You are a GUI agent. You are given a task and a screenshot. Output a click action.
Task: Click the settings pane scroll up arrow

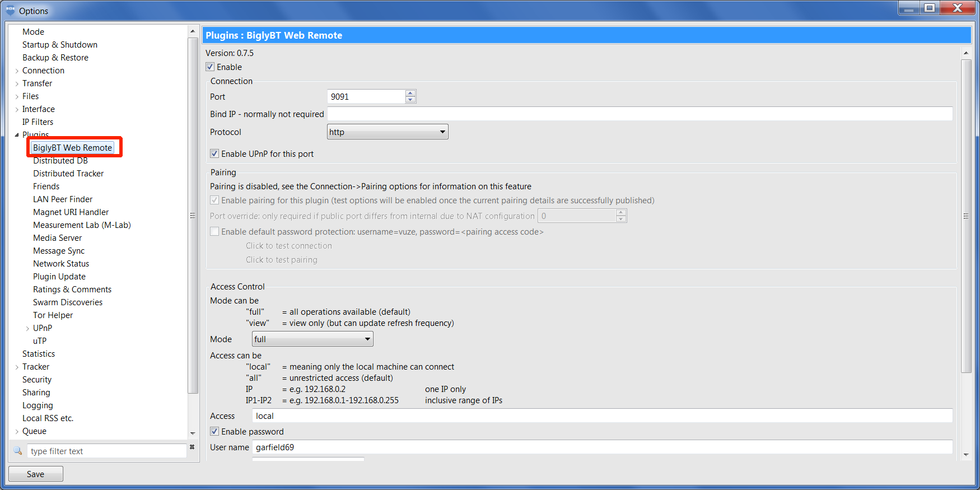[x=966, y=53]
